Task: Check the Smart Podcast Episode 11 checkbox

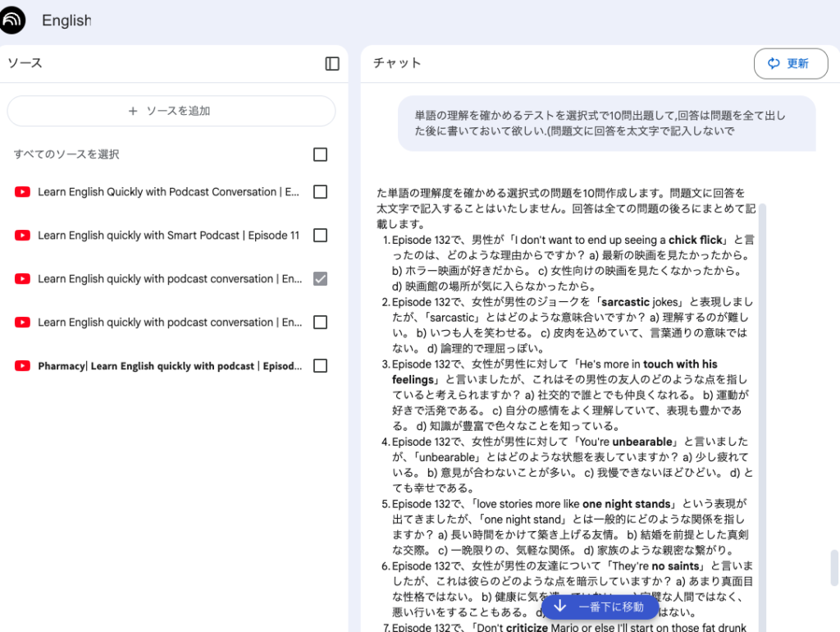Action: coord(320,236)
